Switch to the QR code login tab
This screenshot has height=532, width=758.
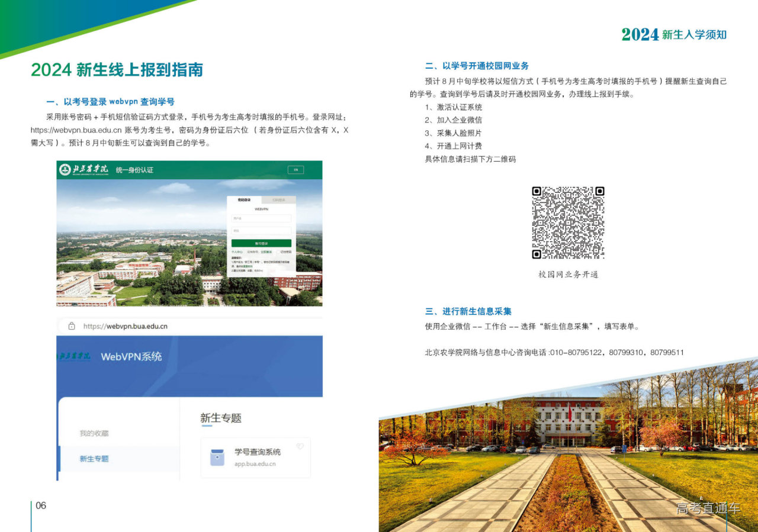pos(278,200)
